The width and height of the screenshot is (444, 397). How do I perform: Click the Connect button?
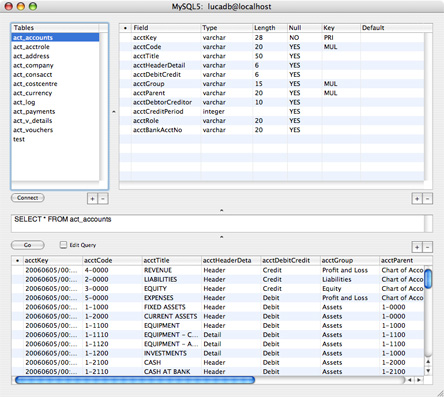click(x=28, y=198)
